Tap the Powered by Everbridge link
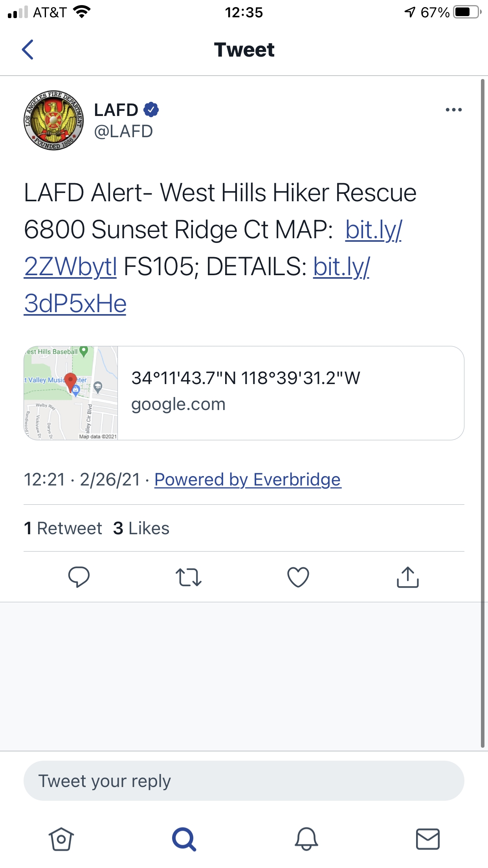Image resolution: width=488 pixels, height=868 pixels. pos(248,480)
